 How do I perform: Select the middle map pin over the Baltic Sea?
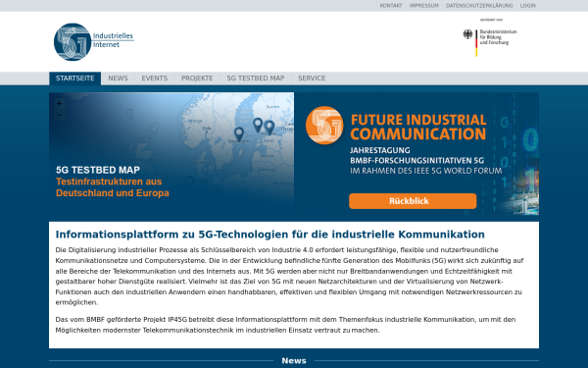coord(258,125)
